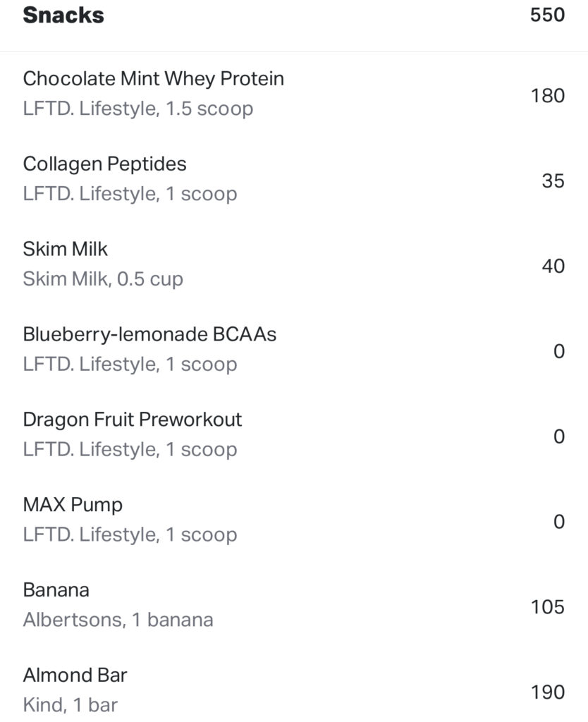Viewport: 588px width, 722px height.
Task: Tap the 'LFTD. Lifestyle, 1.5 scoop' serving text
Action: pos(138,109)
